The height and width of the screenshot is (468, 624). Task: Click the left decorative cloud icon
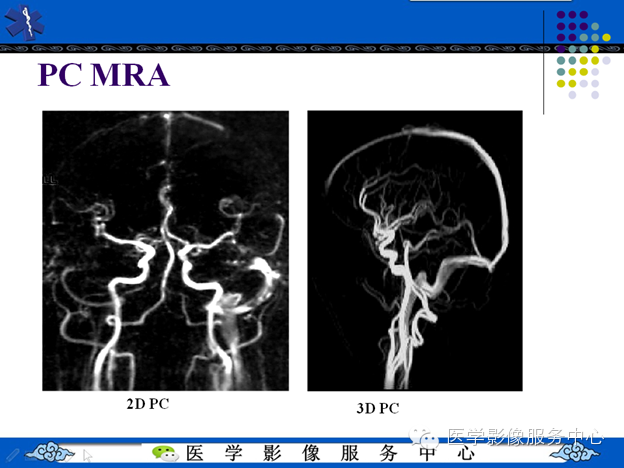coord(50,452)
